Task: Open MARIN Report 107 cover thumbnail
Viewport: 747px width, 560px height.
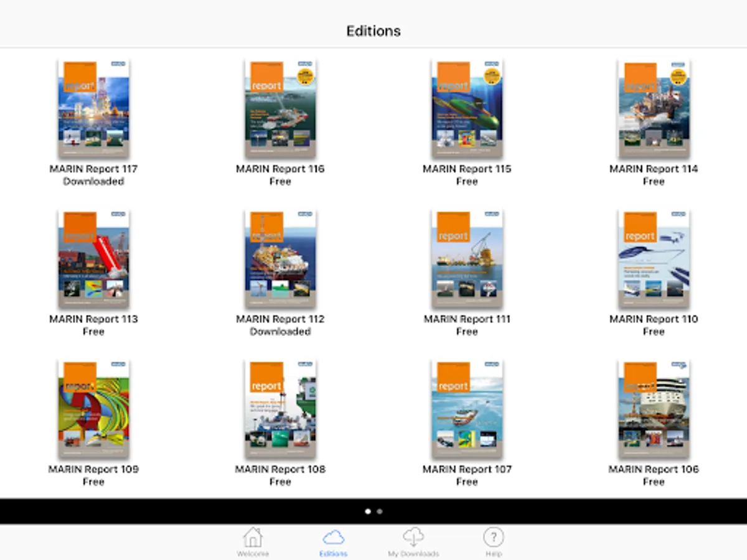Action: pos(467,409)
